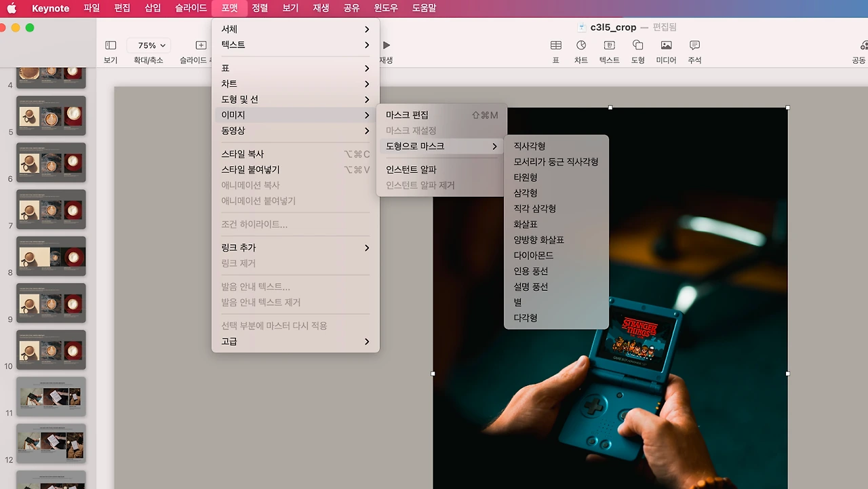Viewport: 868px width, 489px height.
Task: Select slide 7 thumbnail
Action: point(51,209)
